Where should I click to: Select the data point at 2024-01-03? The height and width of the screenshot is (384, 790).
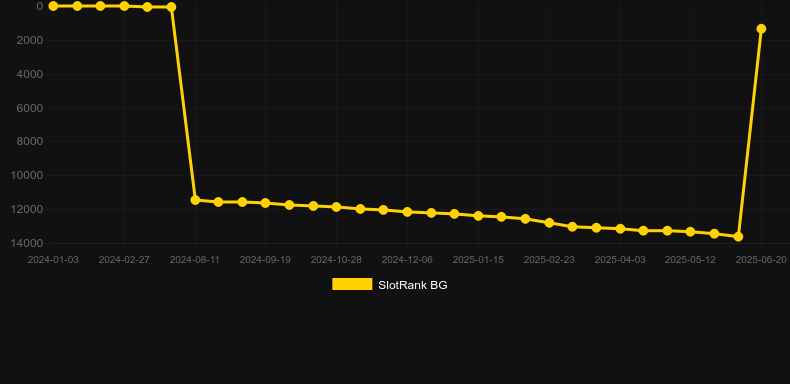pos(53,6)
